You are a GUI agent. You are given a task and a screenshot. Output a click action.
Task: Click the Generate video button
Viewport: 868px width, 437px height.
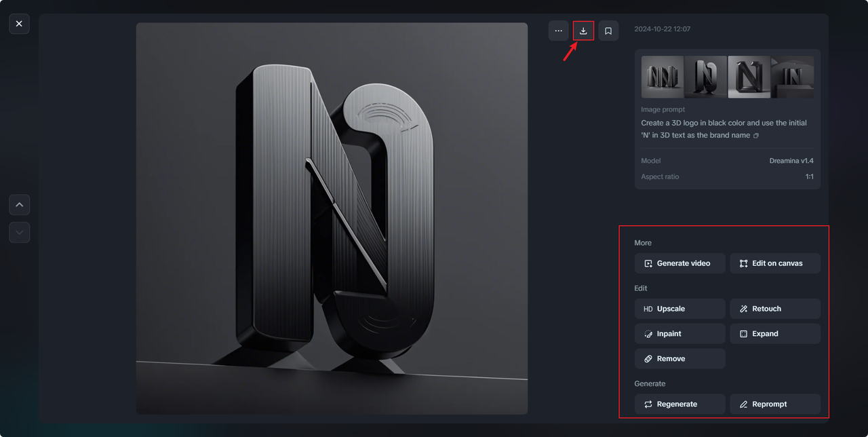[x=680, y=263]
